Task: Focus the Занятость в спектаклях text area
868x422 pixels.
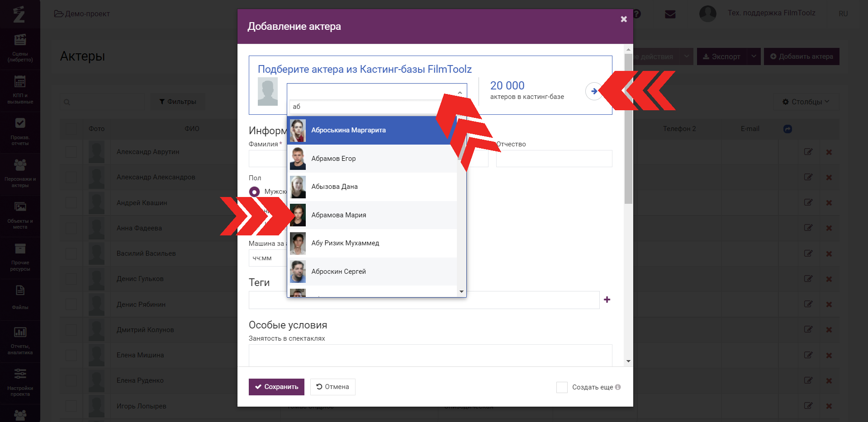Action: tap(430, 356)
